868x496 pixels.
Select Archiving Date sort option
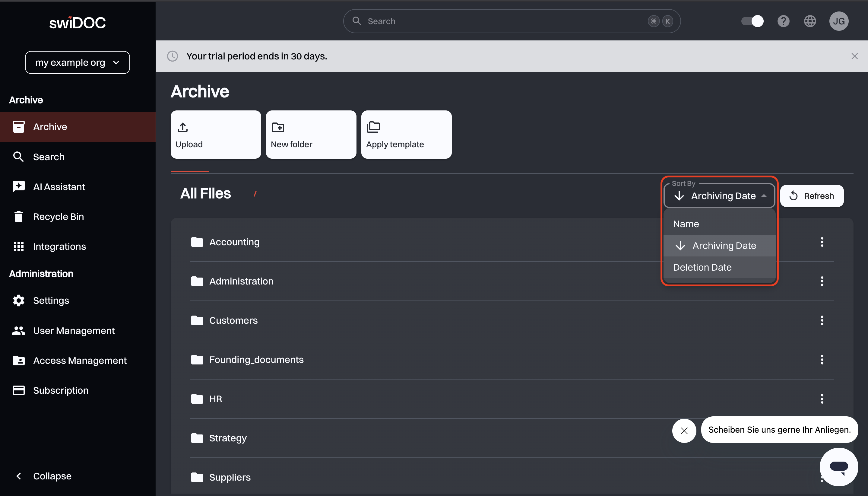[x=719, y=246]
